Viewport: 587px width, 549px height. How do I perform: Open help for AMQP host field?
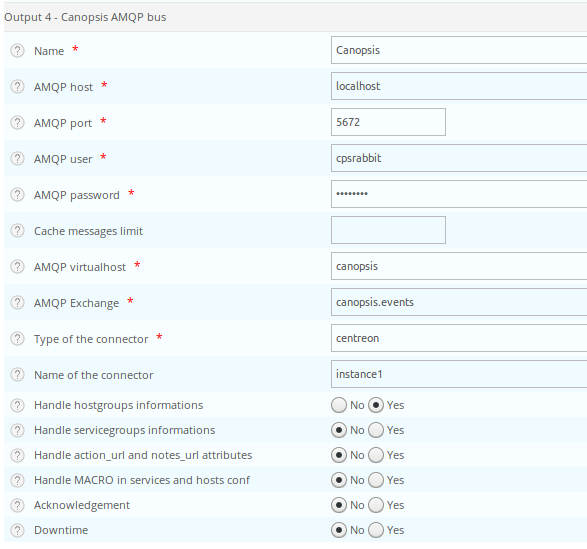[x=17, y=87]
